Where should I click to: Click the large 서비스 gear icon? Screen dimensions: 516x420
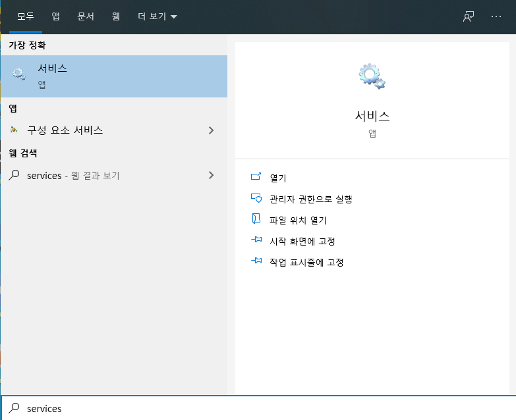(x=372, y=76)
